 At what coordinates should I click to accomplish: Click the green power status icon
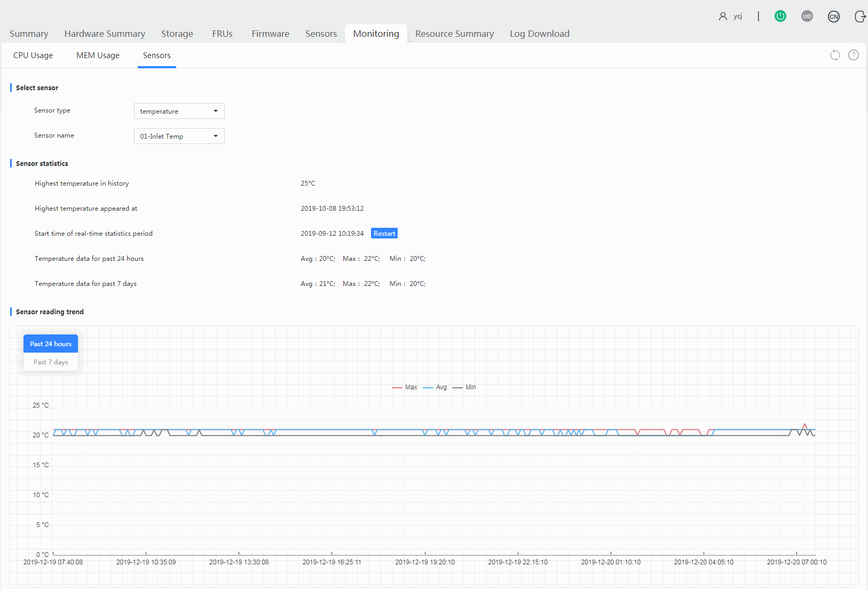click(x=780, y=16)
